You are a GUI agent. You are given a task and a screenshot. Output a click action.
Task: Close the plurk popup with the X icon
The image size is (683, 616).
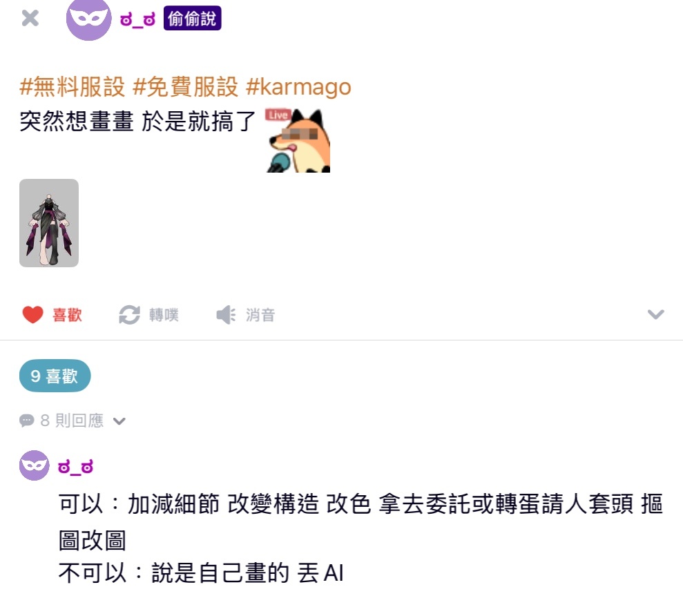coord(30,18)
